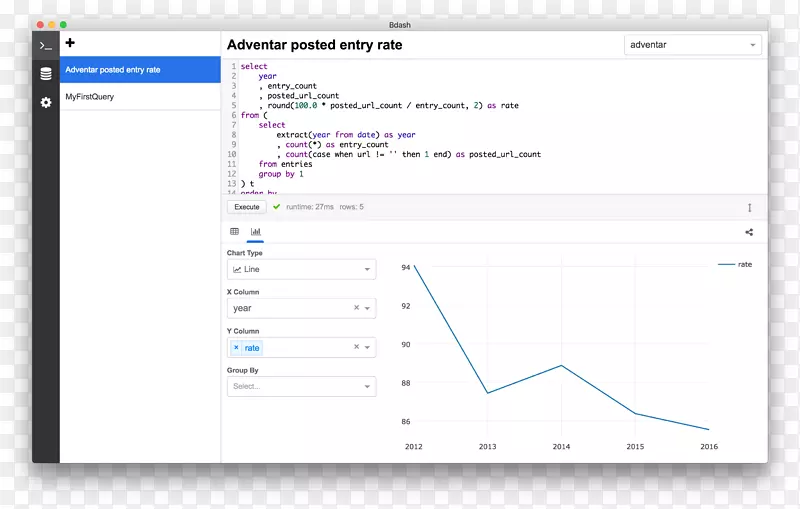Clear all Y Column selections
This screenshot has width=800, height=509.
point(357,347)
